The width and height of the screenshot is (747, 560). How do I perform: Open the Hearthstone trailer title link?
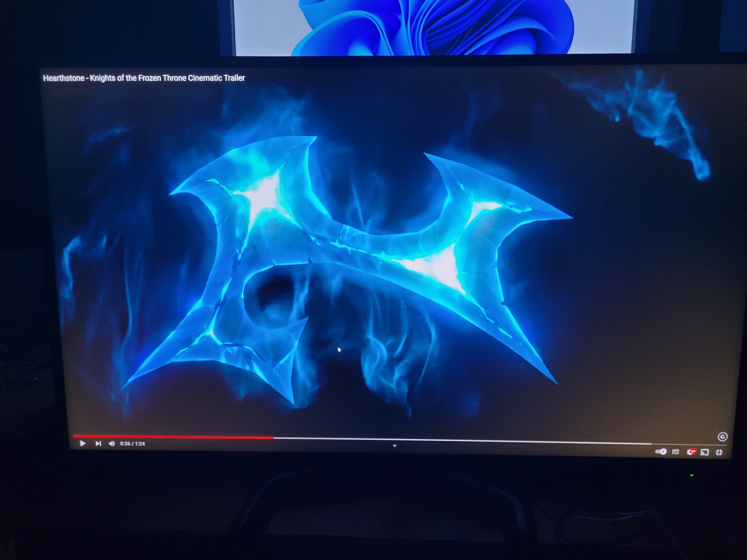(x=144, y=78)
